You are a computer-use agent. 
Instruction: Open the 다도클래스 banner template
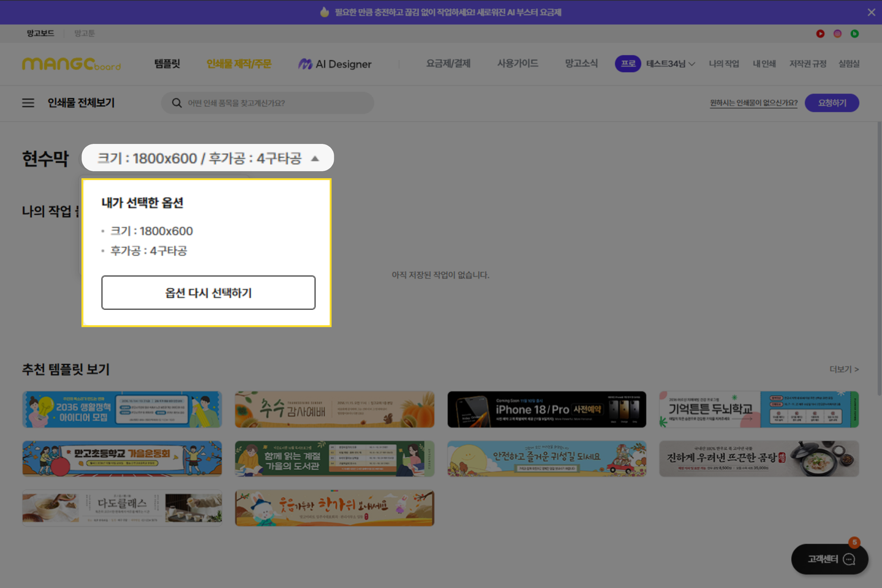click(x=122, y=508)
